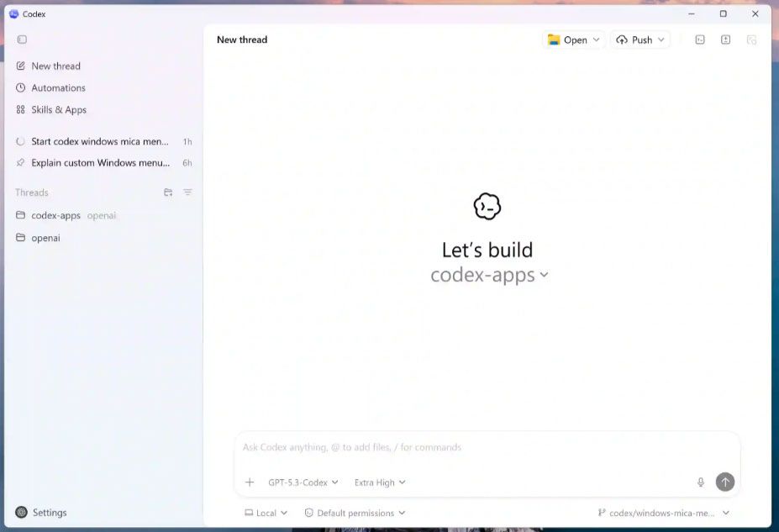Click the 6h timestamp on second thread
779x532 pixels.
click(187, 163)
